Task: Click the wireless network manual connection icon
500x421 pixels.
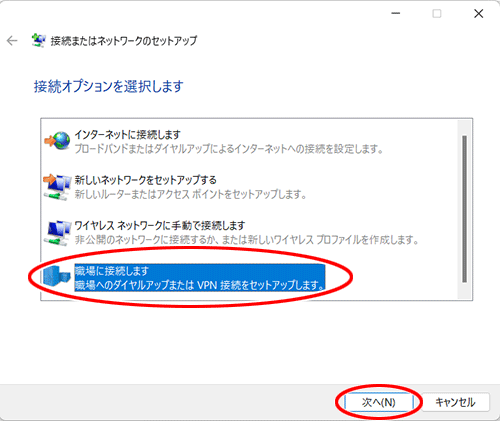Action: pos(57,232)
